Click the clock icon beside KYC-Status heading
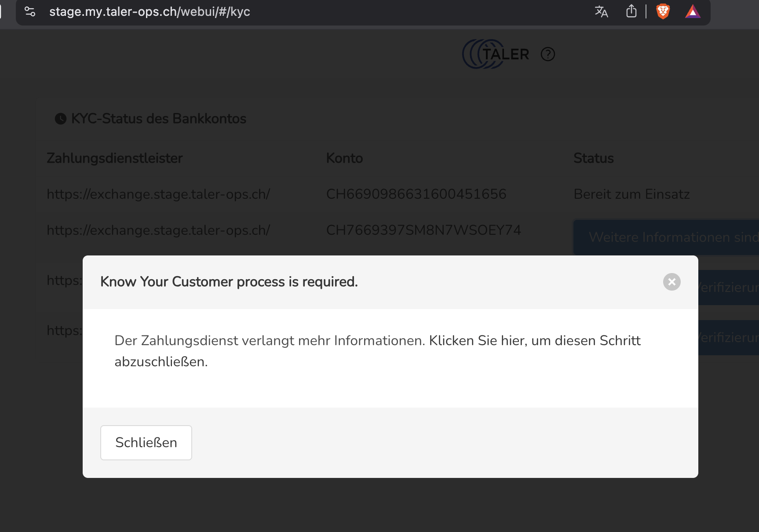 click(x=60, y=119)
